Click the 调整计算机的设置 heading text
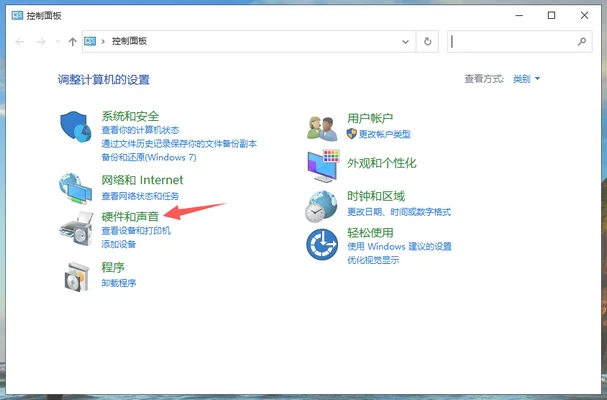Image resolution: width=607 pixels, height=400 pixels. pyautogui.click(x=104, y=80)
